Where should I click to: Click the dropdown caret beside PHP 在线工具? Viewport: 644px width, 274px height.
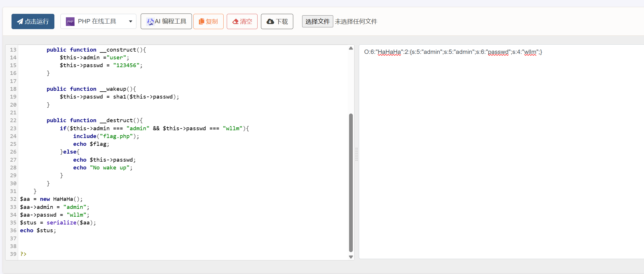131,22
